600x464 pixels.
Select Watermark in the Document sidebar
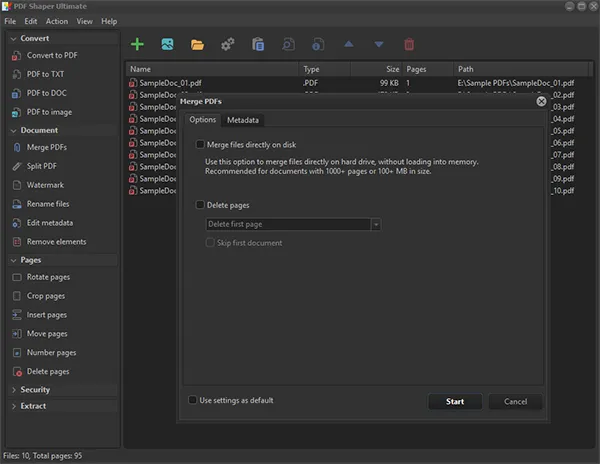(45, 185)
